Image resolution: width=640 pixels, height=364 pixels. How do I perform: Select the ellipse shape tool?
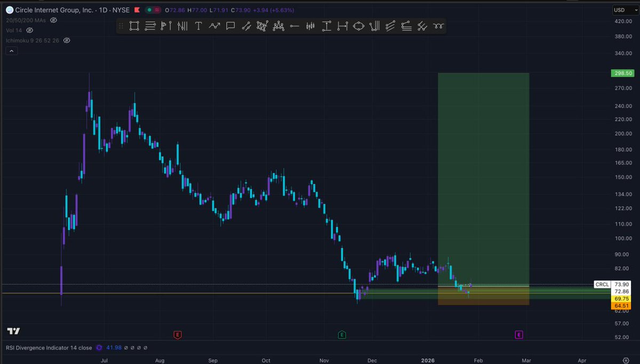[x=358, y=26]
